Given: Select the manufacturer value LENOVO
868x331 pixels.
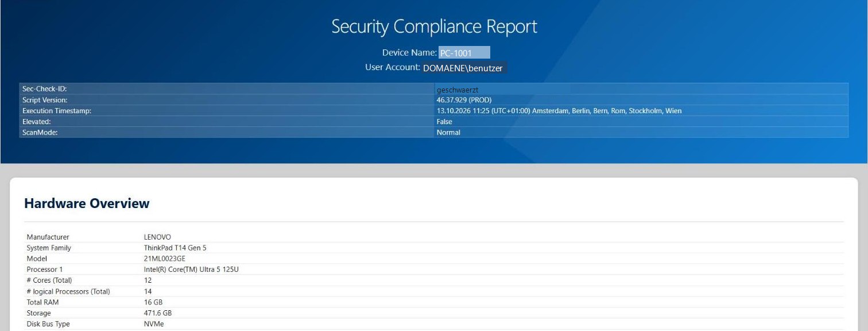Looking at the screenshot, I should pyautogui.click(x=157, y=237).
